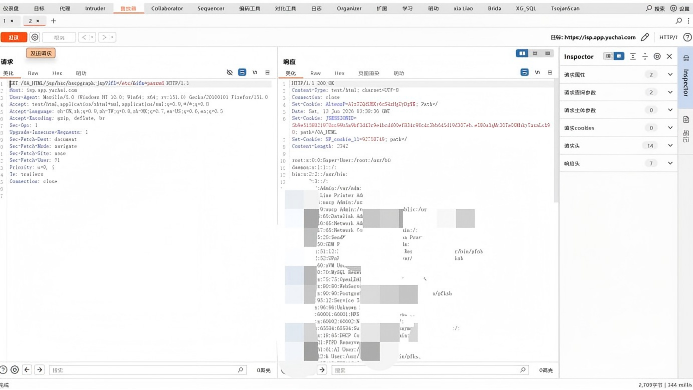Click the HTTP/1 protocol label
The image size is (693, 390).
668,37
